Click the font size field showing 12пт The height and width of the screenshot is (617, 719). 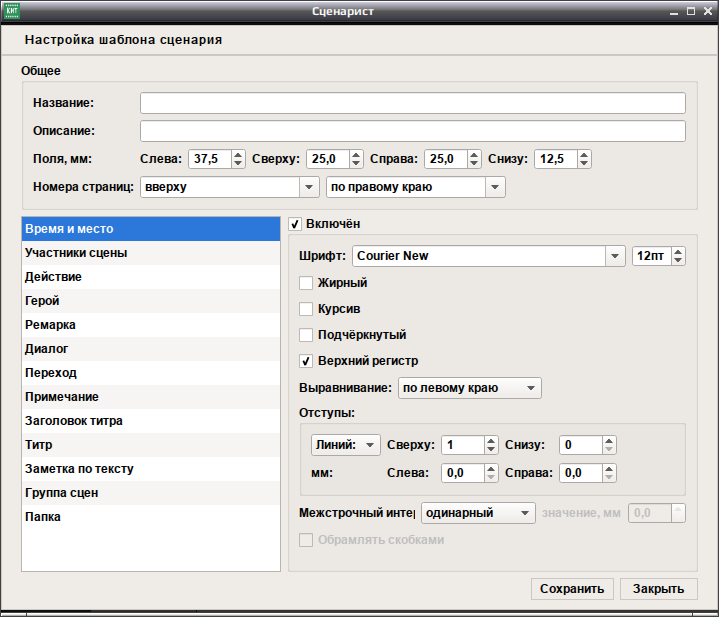652,256
